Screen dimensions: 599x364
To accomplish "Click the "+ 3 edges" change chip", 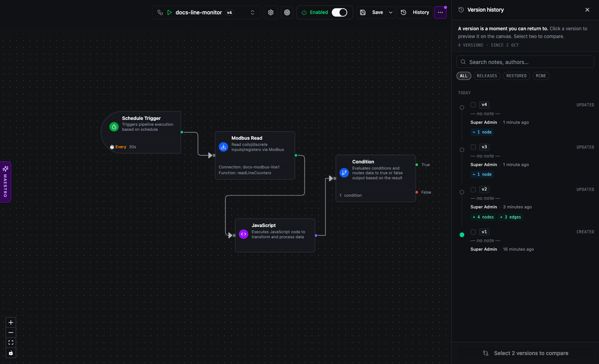I will point(510,217).
